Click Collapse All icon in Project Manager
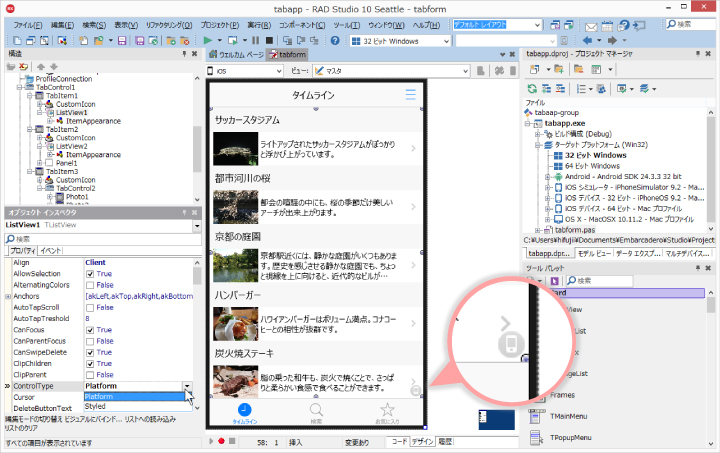Image resolution: width=720 pixels, height=453 pixels. pos(560,89)
